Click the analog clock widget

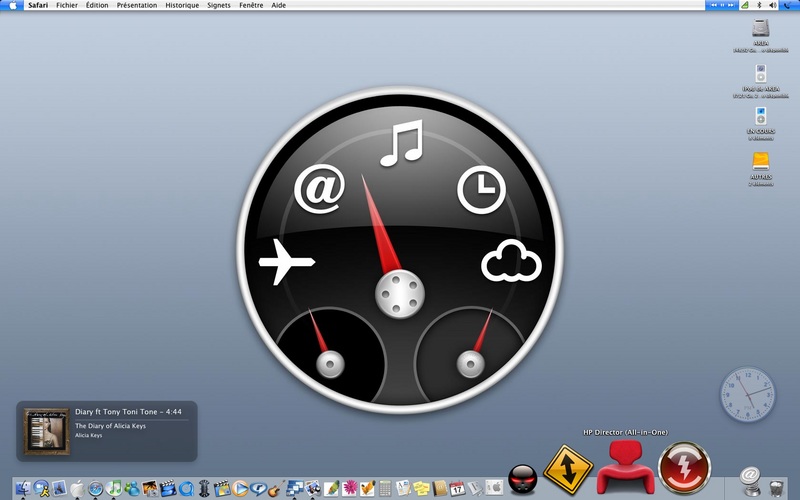tap(747, 394)
